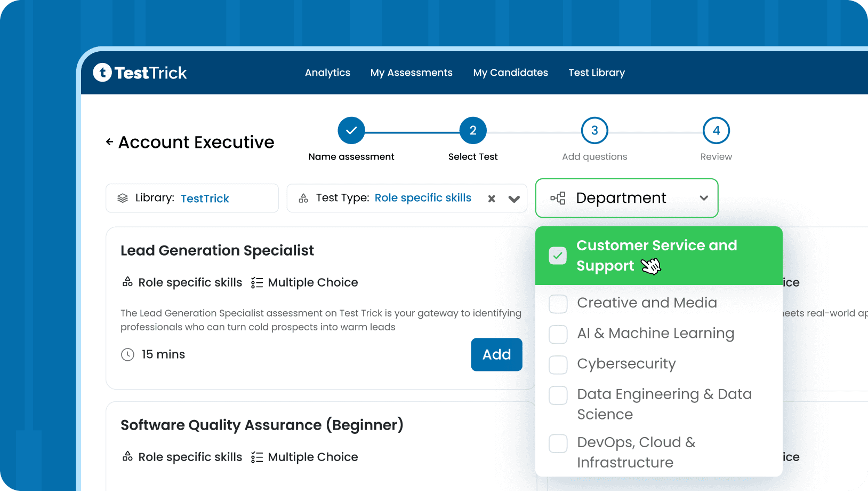Check the AI & Machine Learning checkbox
Viewport: 868px width, 491px height.
[x=558, y=334]
